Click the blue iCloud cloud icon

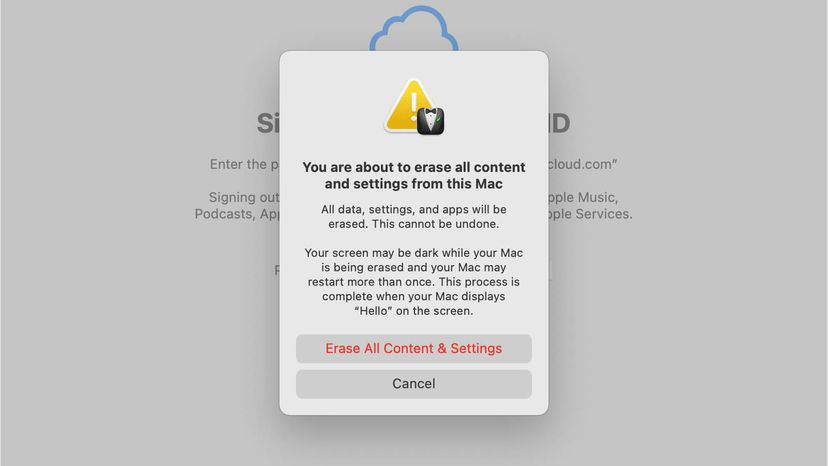(413, 29)
